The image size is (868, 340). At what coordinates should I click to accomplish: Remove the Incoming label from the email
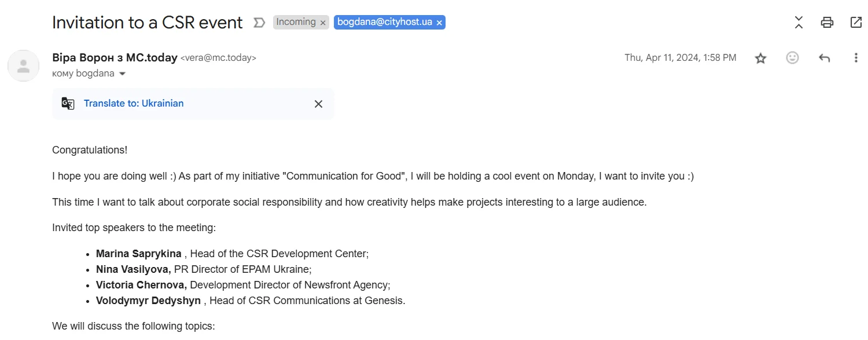[x=323, y=23]
